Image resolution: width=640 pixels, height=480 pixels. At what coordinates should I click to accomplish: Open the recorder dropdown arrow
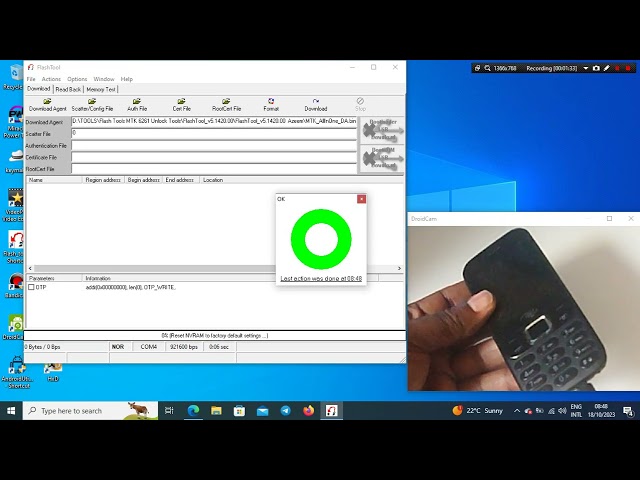coord(586,68)
